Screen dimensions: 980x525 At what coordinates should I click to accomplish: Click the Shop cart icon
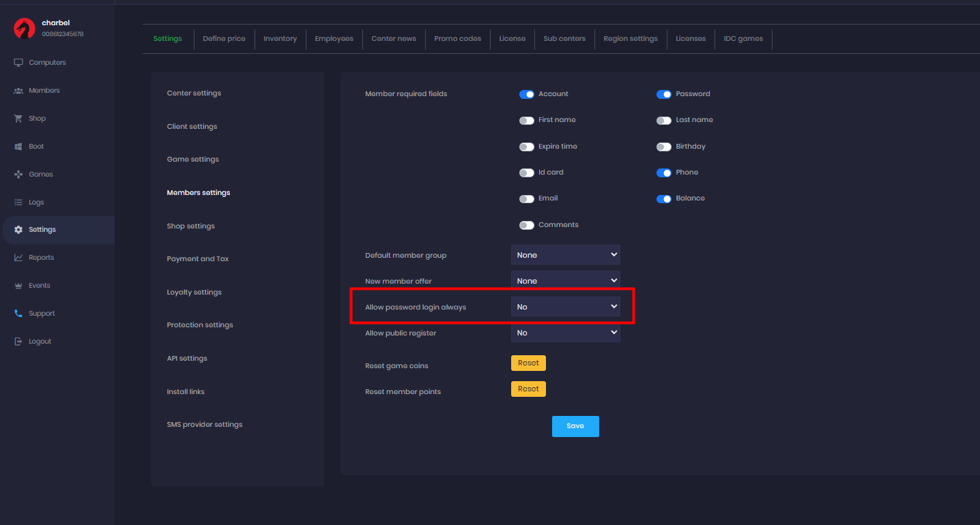pyautogui.click(x=18, y=119)
